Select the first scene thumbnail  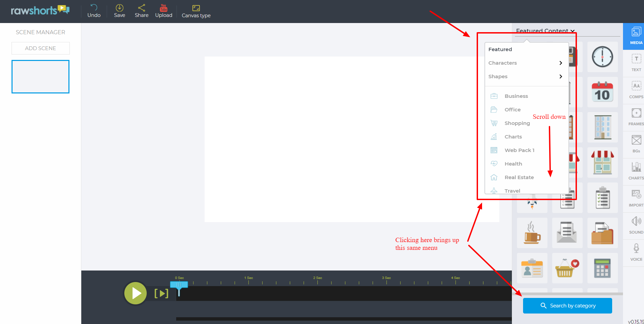[40, 77]
